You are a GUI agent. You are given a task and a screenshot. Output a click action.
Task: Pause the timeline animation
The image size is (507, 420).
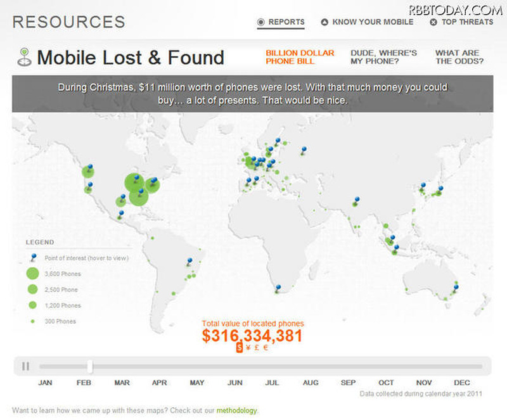coord(26,366)
